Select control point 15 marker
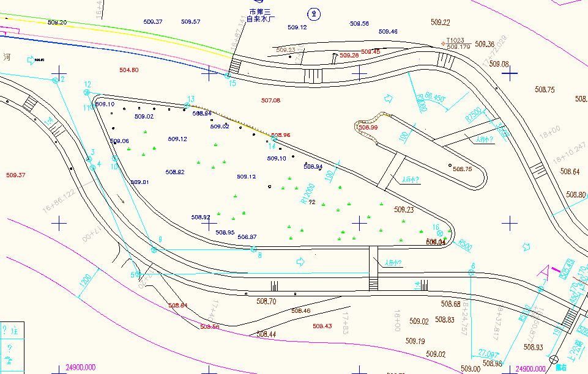 pyautogui.click(x=228, y=76)
